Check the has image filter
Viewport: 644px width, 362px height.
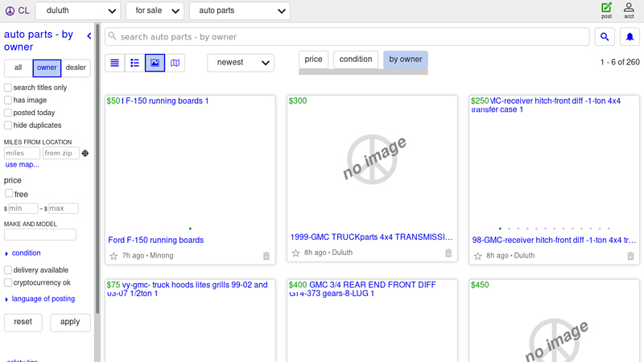pos(8,100)
